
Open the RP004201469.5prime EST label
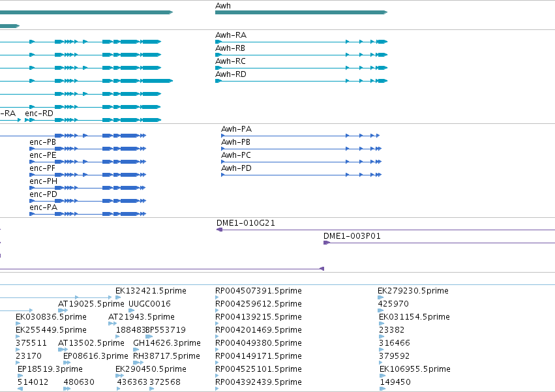[x=258, y=330]
